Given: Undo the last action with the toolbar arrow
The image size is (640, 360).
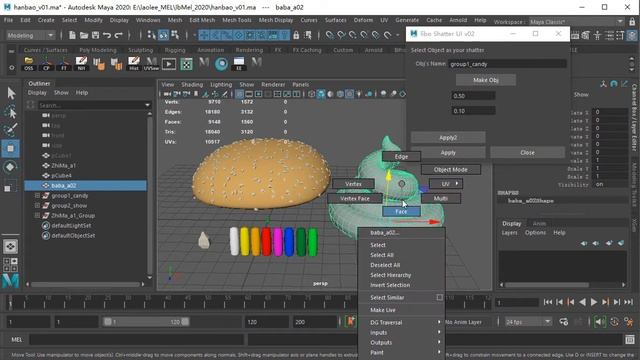Looking at the screenshot, I should coord(107,36).
